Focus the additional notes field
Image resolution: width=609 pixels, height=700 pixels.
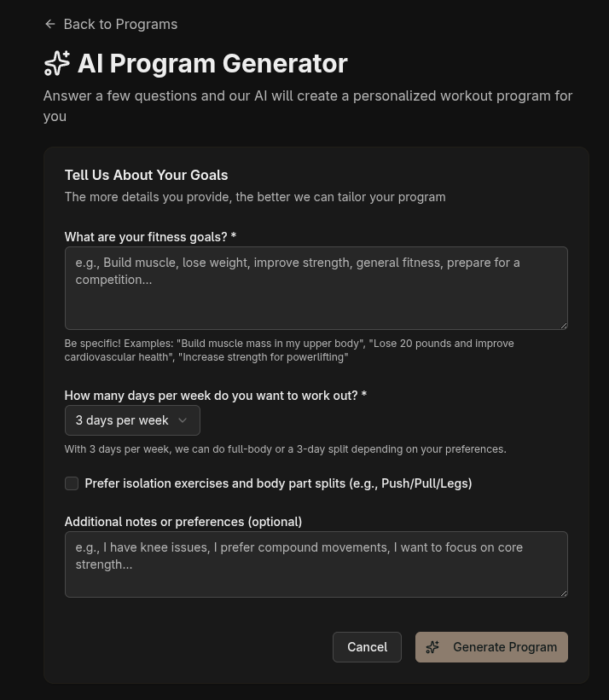pos(316,564)
